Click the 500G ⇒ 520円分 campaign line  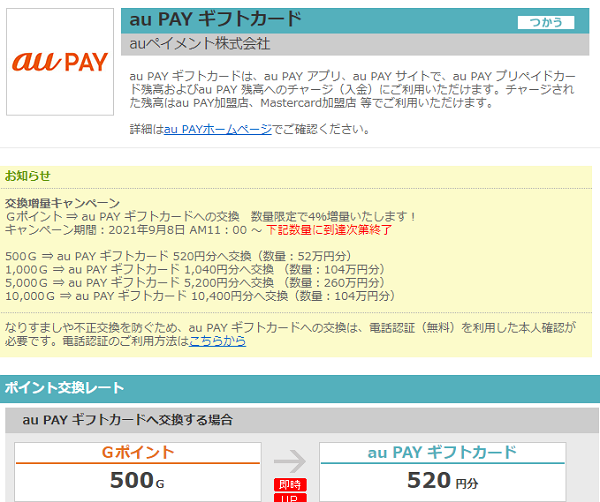(178, 256)
